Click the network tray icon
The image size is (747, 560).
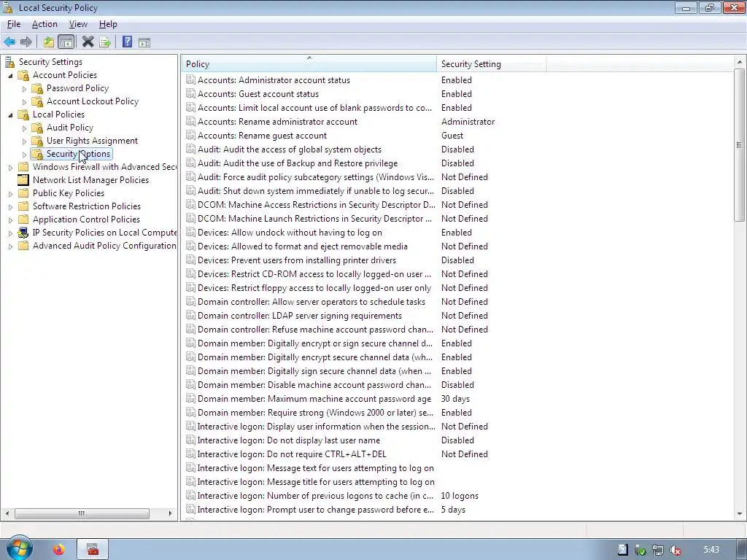click(658, 550)
